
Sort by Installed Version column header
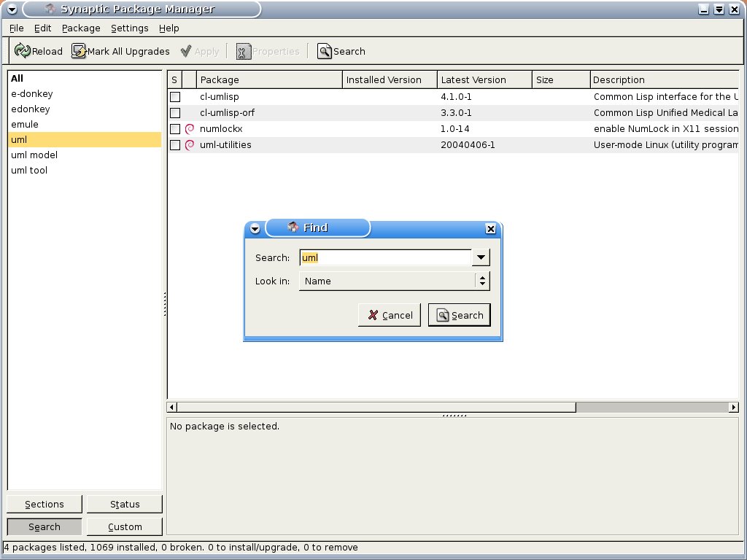tap(390, 79)
